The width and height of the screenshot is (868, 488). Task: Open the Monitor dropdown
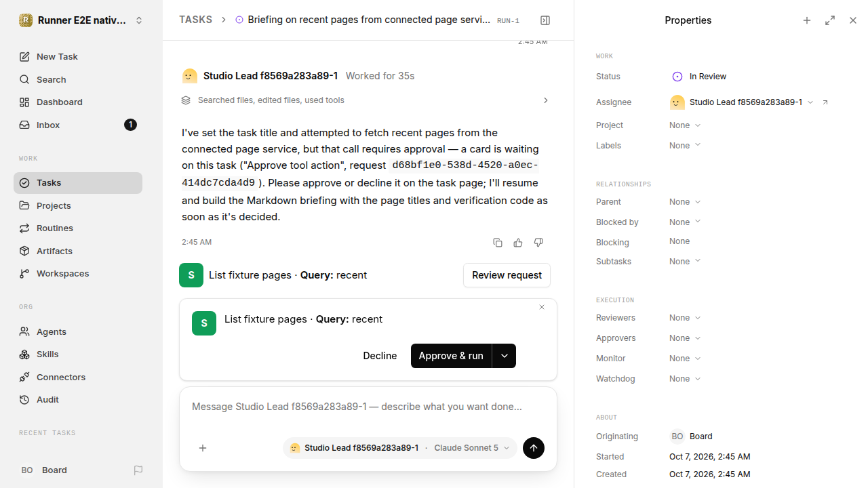[x=685, y=359]
